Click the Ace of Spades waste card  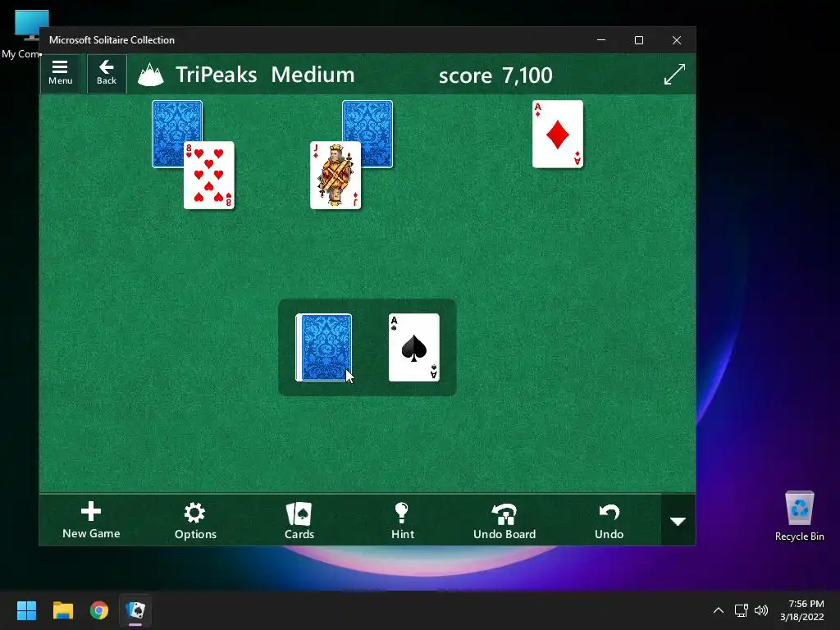414,348
